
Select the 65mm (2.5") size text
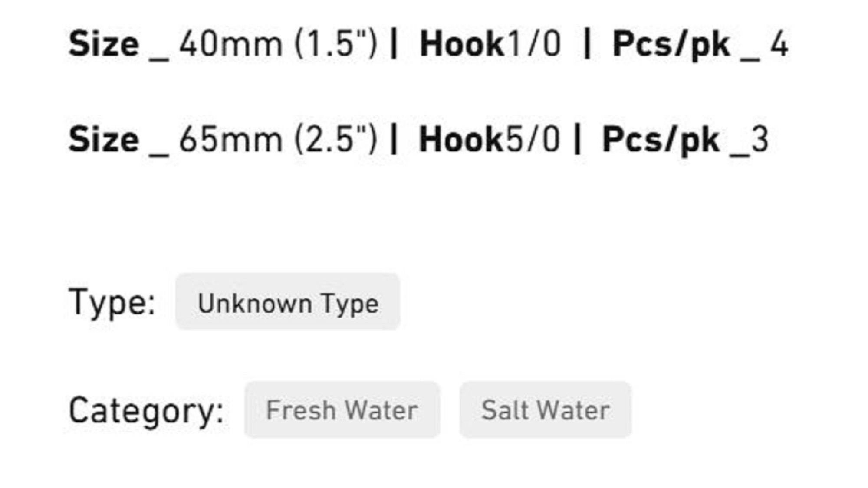(278, 140)
